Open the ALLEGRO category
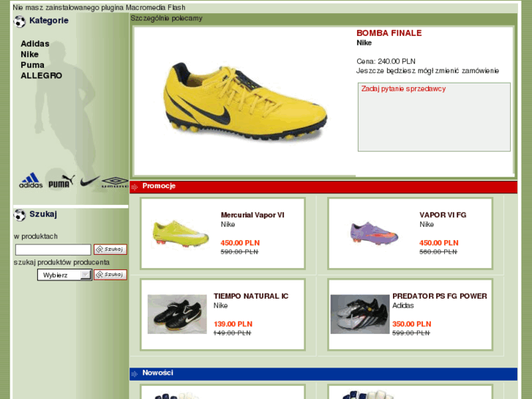 (42, 75)
